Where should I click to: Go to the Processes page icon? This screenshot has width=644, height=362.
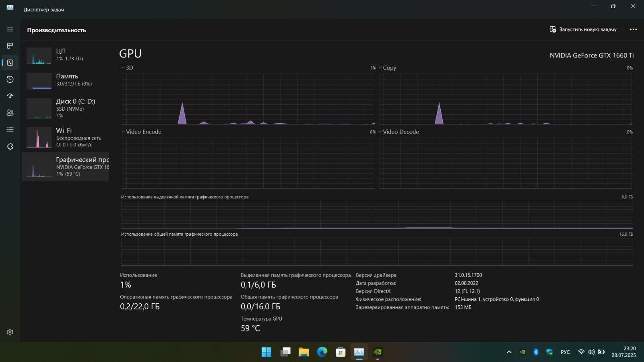click(10, 46)
